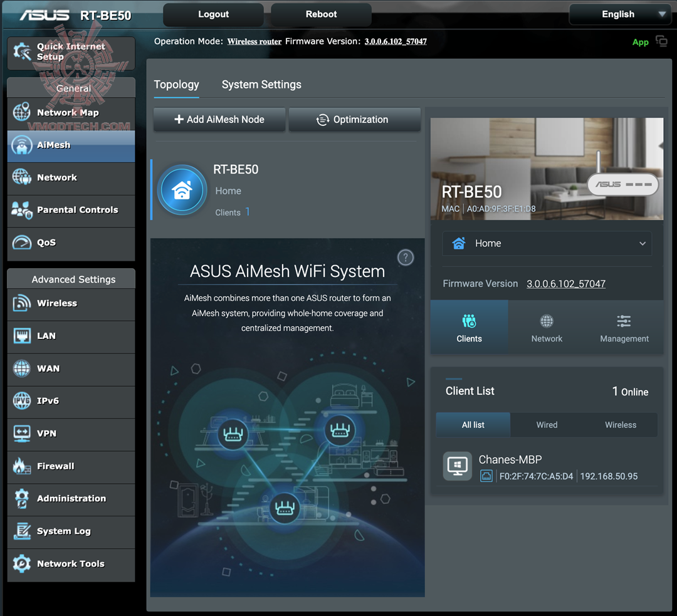Open Network Tools
The height and width of the screenshot is (616, 677).
(71, 563)
